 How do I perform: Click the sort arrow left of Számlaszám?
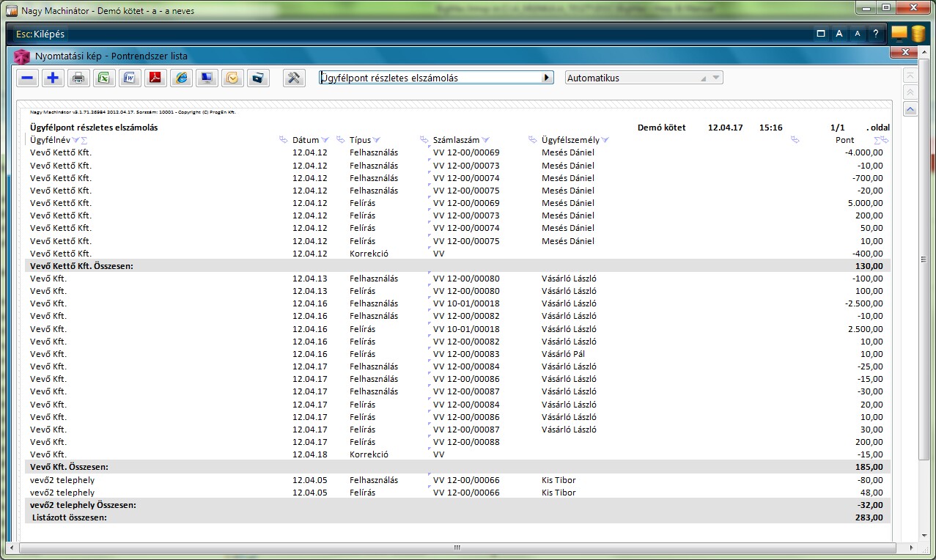pos(424,140)
